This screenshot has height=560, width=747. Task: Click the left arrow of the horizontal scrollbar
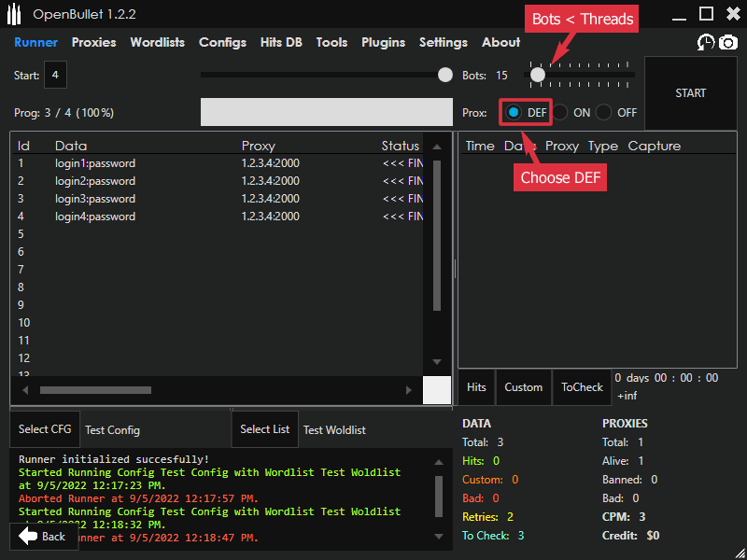click(25, 390)
